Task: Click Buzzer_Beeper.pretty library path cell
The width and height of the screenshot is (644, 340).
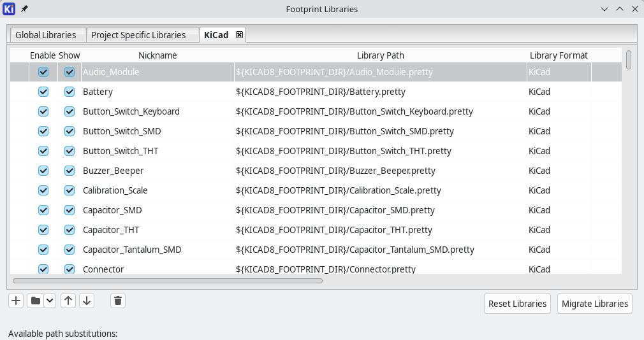Action: (x=380, y=170)
